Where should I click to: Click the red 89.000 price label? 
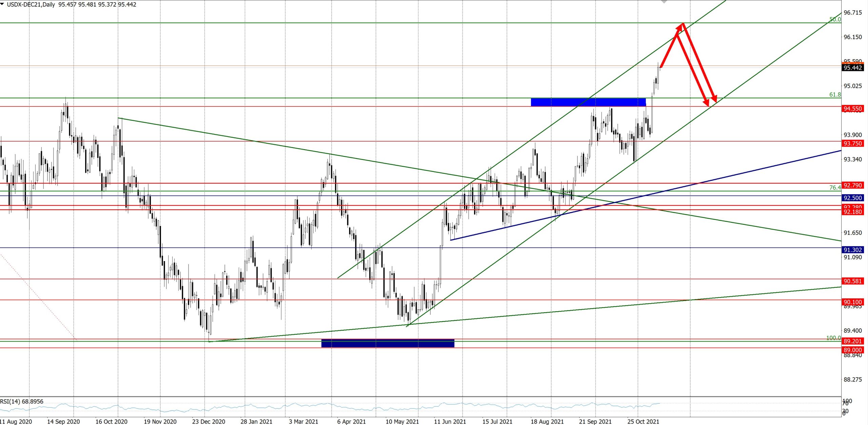[852, 350]
